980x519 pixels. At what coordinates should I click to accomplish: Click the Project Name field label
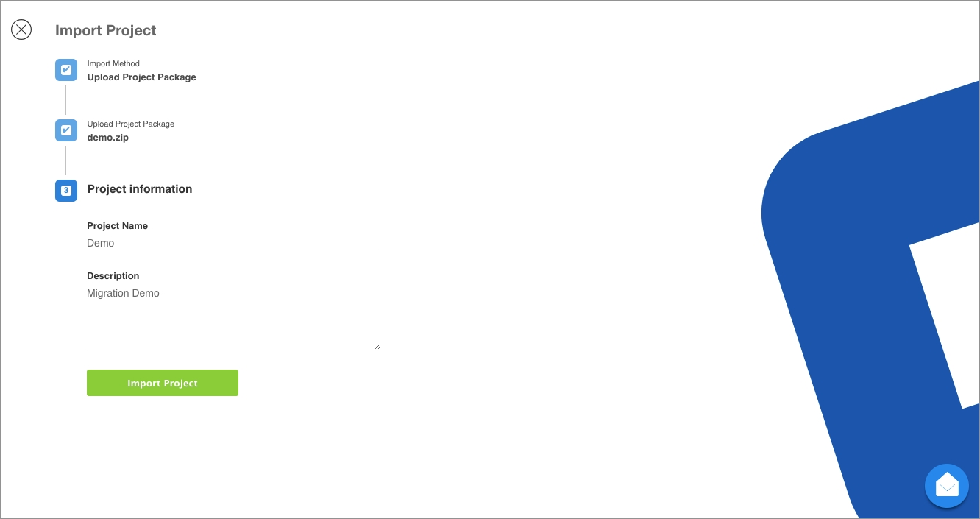[x=118, y=226]
